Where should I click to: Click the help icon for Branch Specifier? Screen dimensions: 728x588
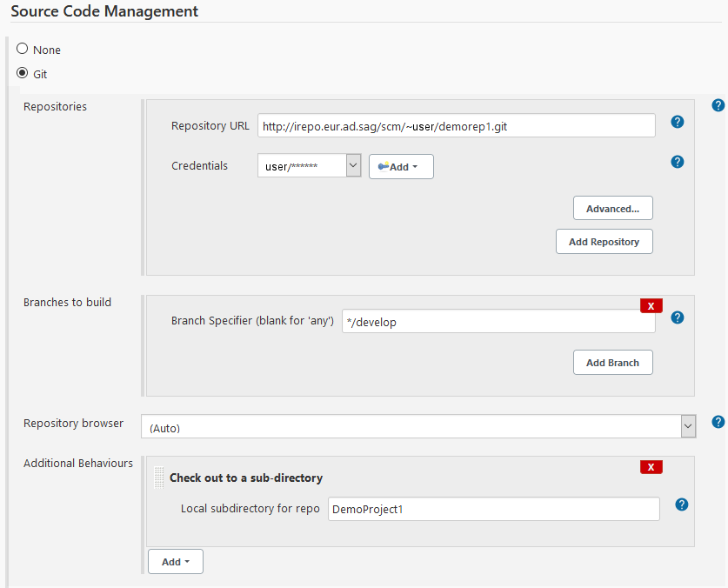(678, 317)
